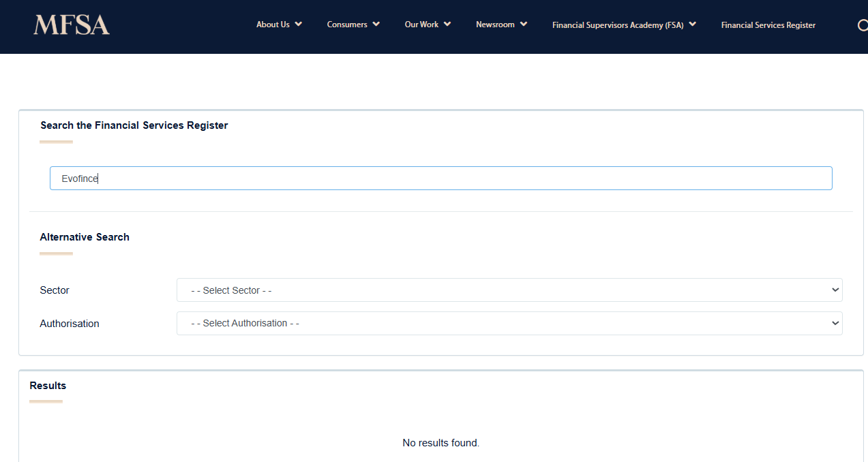This screenshot has height=462, width=868.
Task: Open the Our Work menu
Action: (x=421, y=25)
